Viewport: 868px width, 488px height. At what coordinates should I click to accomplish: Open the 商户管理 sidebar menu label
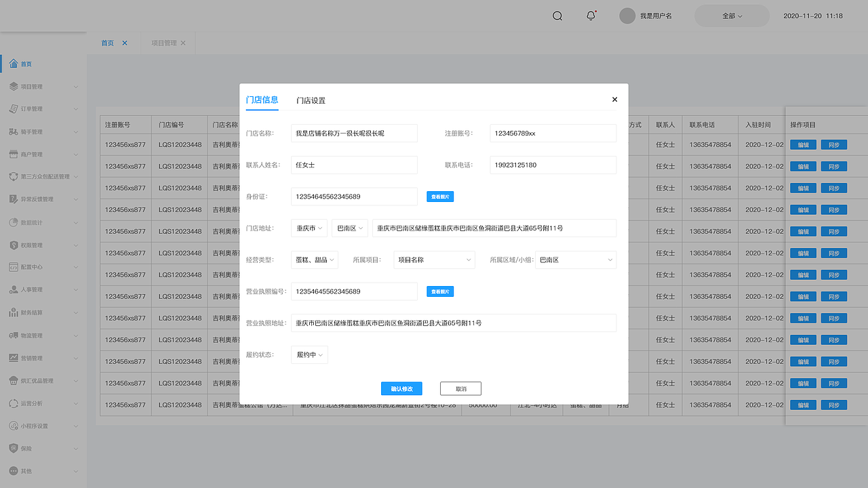tap(32, 155)
